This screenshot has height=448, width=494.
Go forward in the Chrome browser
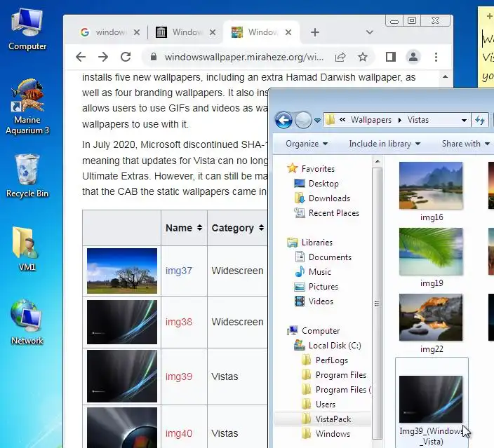pyautogui.click(x=103, y=57)
